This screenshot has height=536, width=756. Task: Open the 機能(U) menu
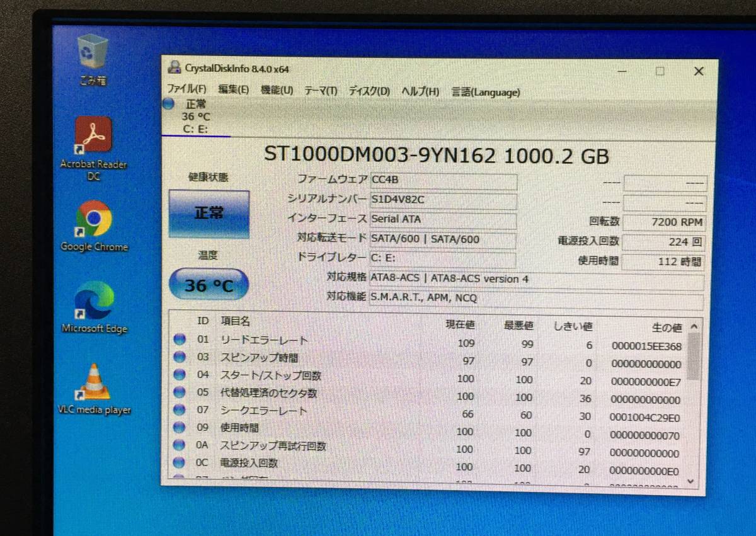tap(277, 90)
